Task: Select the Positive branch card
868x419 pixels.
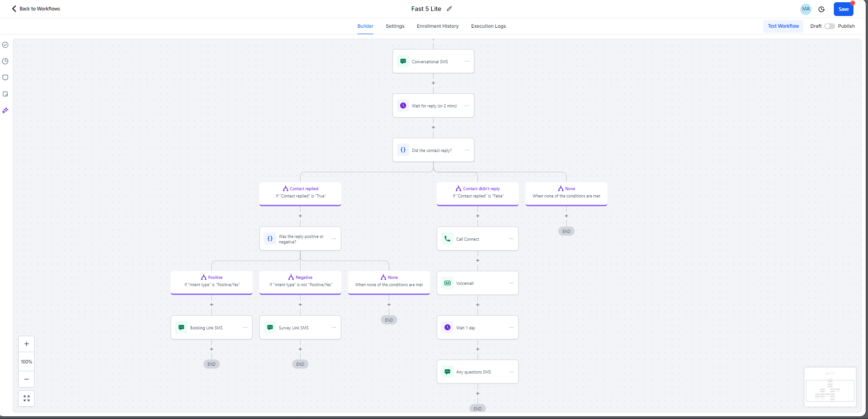Action: coord(212,283)
